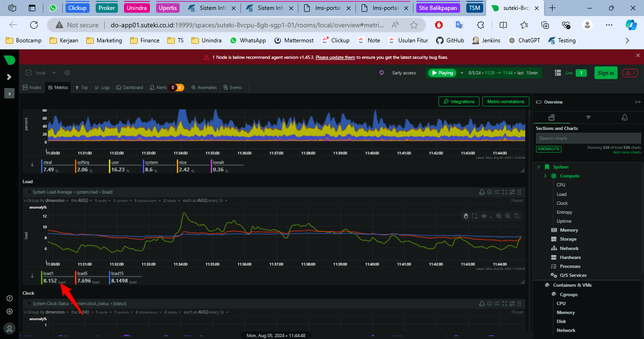
Task: Toggle the ANOMALY% filter badge
Action: 548,149
